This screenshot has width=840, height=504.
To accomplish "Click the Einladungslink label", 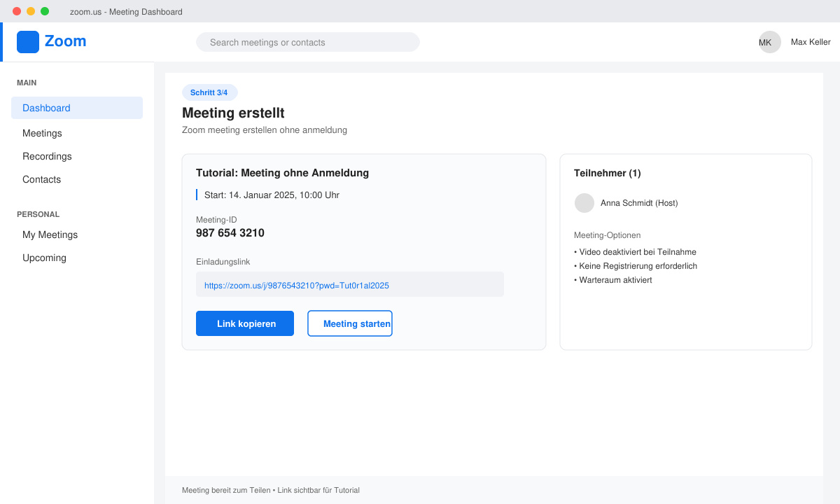I will (223, 262).
